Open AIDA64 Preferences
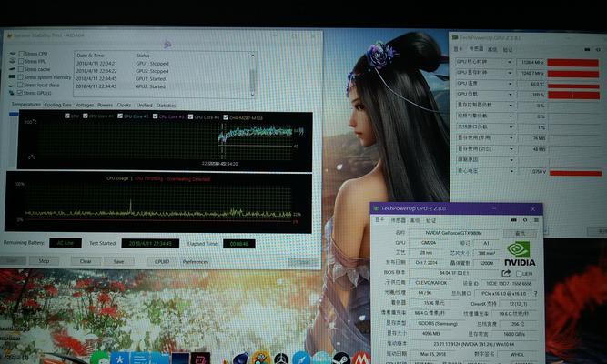 (x=195, y=262)
